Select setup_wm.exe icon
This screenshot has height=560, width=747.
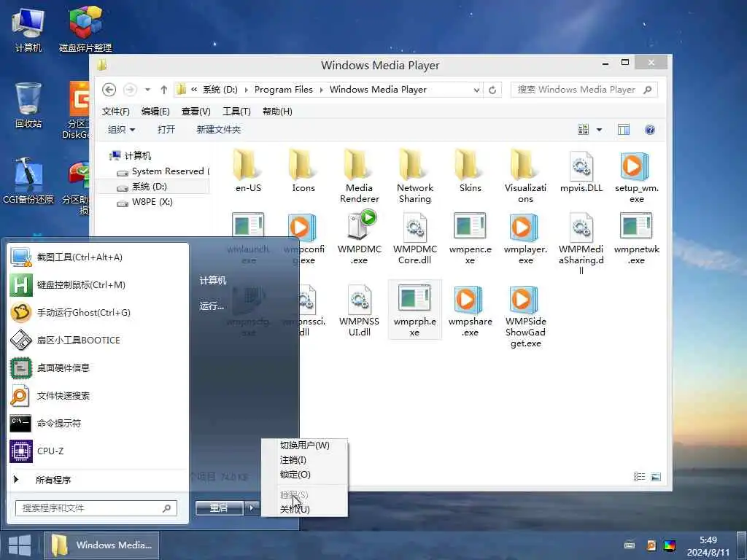pyautogui.click(x=636, y=166)
